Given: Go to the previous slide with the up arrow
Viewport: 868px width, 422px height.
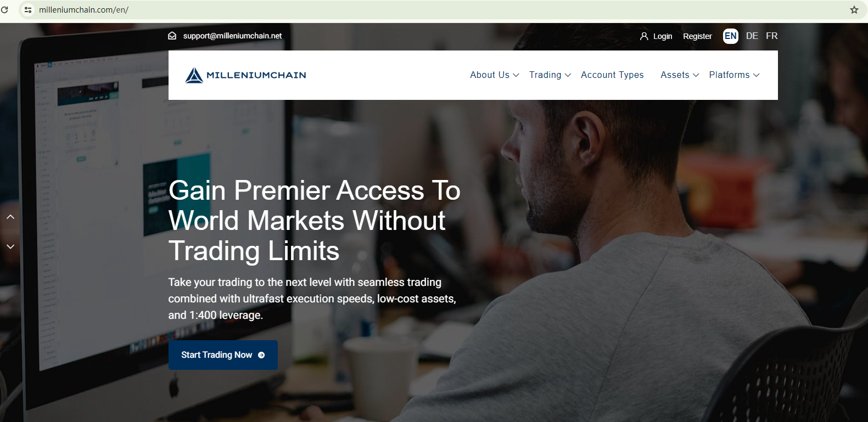Looking at the screenshot, I should [x=10, y=217].
